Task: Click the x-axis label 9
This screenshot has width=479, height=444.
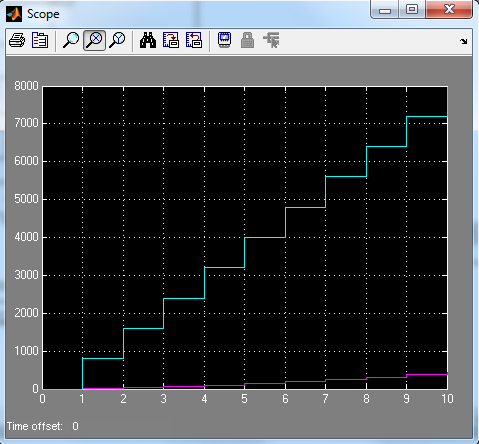Action: pos(406,399)
